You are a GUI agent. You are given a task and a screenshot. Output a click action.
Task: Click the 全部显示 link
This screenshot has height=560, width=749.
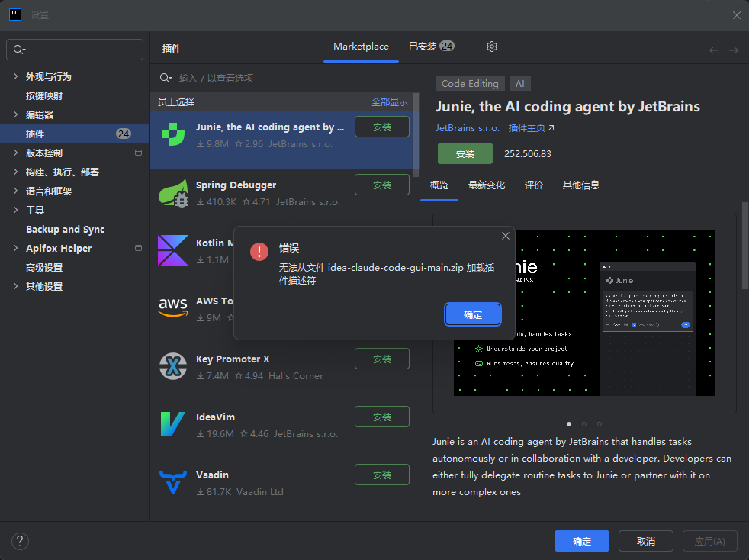click(389, 101)
